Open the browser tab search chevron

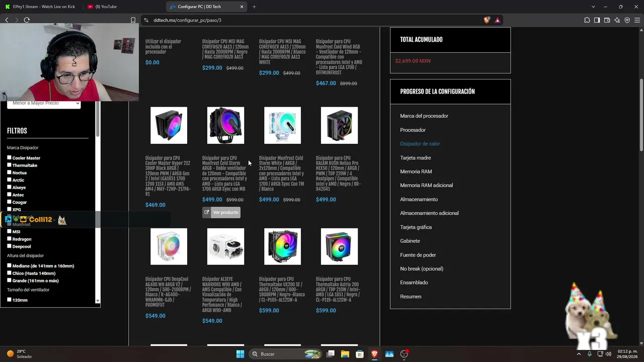(x=593, y=7)
